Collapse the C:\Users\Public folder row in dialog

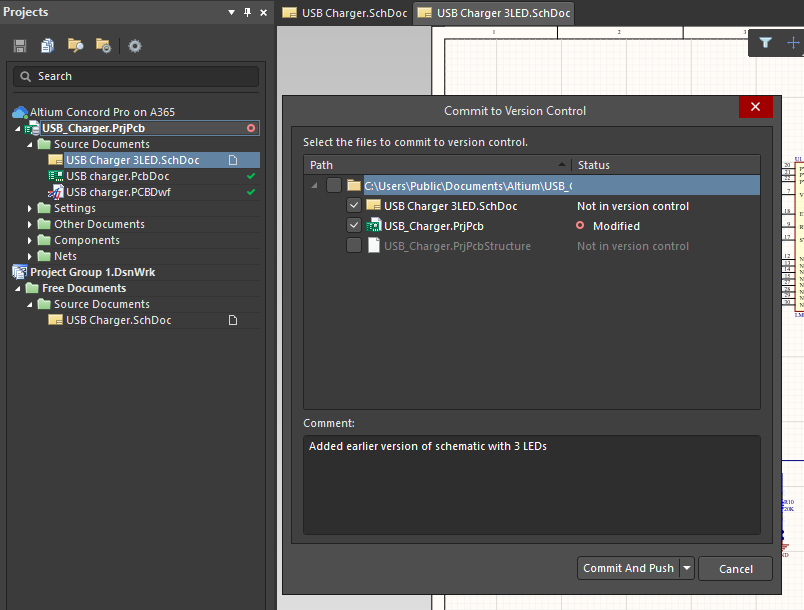click(x=314, y=186)
